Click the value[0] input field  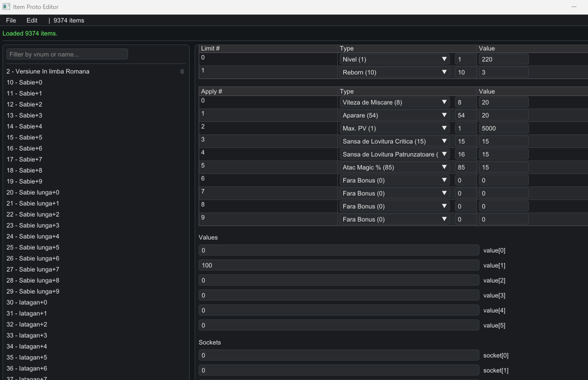[x=339, y=250]
